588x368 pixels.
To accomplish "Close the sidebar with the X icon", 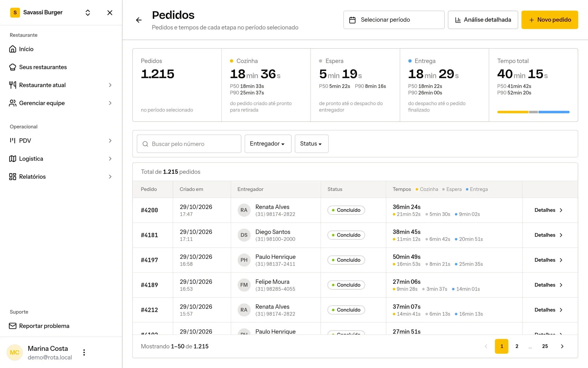I will (x=110, y=13).
